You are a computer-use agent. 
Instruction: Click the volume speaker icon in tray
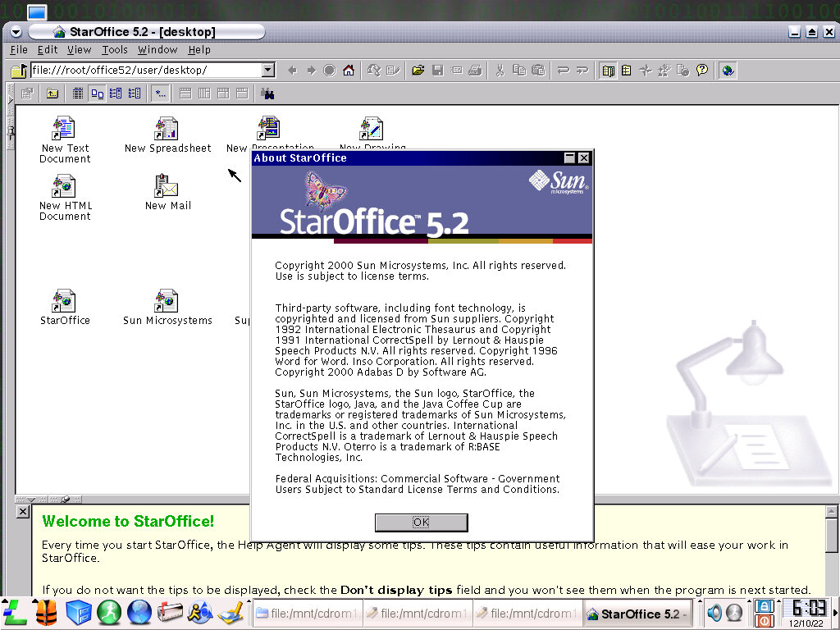click(714, 613)
